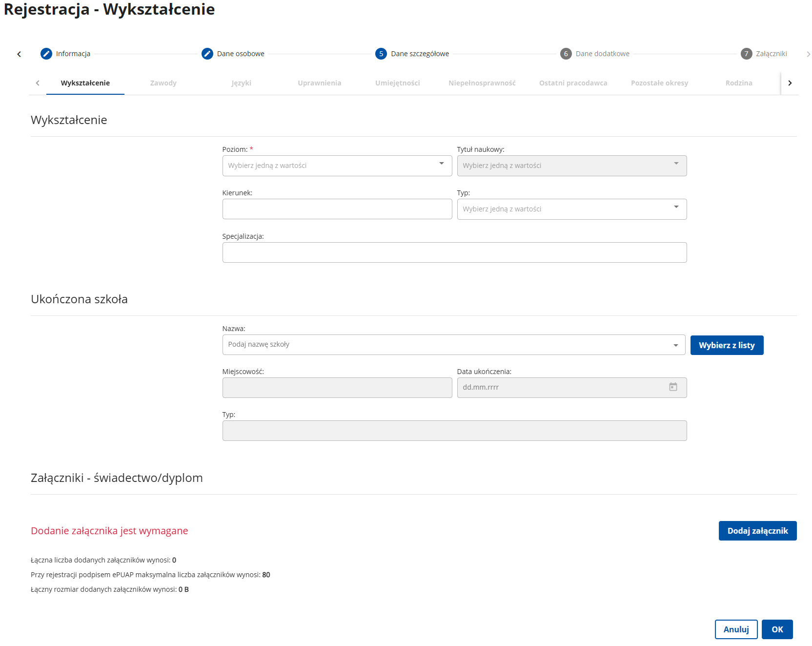Go to the Dane szczegółowe step label
812x646 pixels.
click(420, 54)
